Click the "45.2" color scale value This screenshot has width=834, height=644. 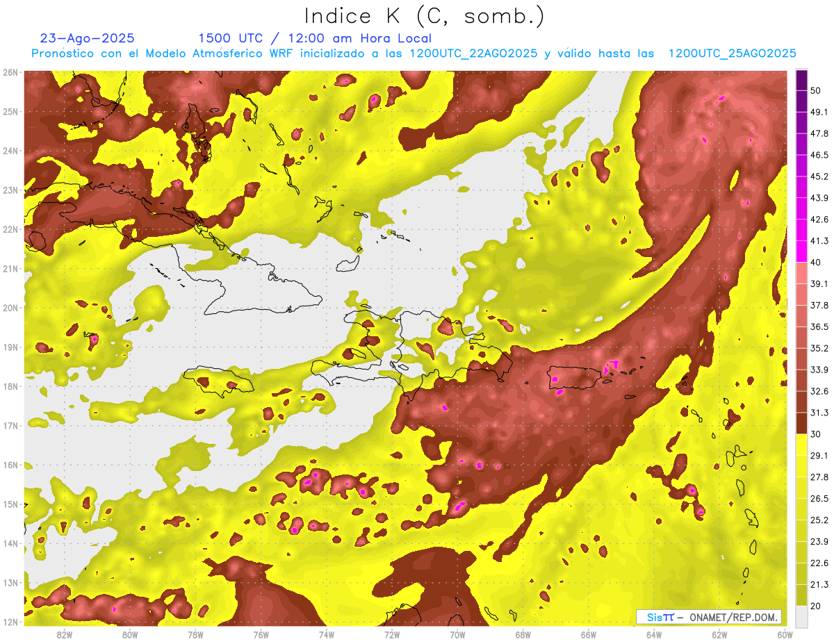tap(819, 176)
